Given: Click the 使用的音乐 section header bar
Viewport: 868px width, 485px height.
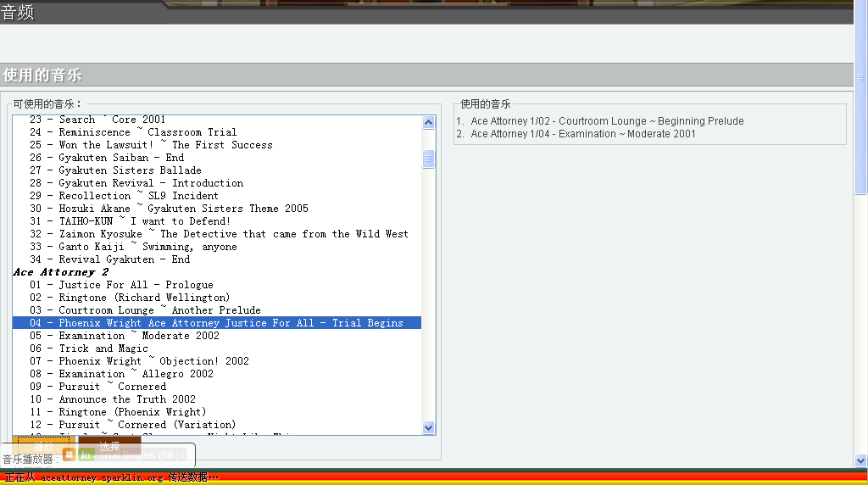Looking at the screenshot, I should pos(427,75).
